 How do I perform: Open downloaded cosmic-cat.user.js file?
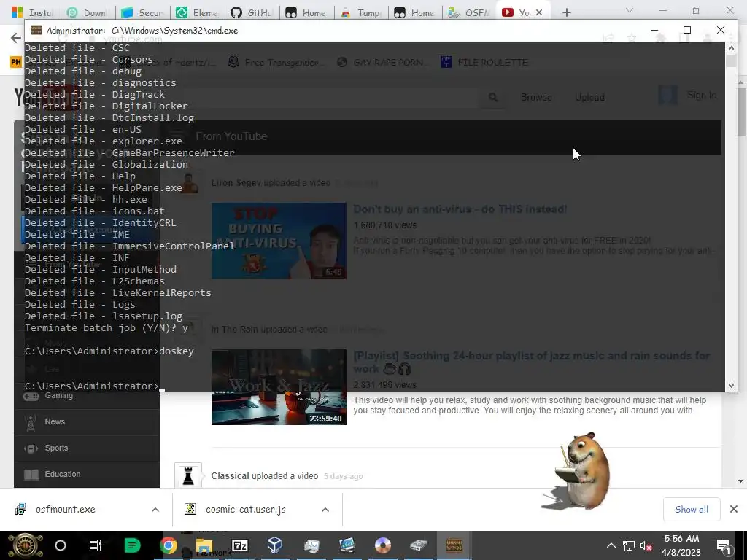tap(245, 509)
